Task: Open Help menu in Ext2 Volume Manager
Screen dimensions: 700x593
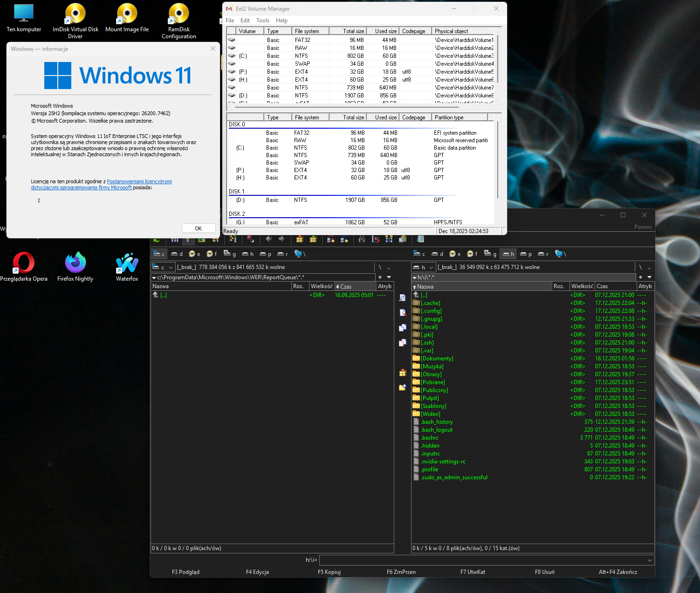Action: 281,21
